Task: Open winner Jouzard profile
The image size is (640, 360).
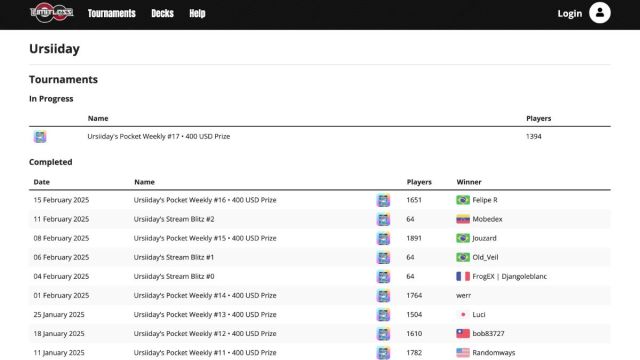Action: [484, 238]
